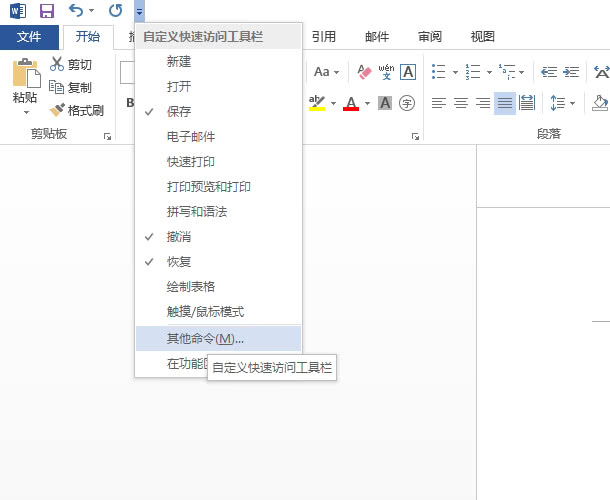Switch to the 视图 ribbon tab
The width and height of the screenshot is (610, 500).
482,37
